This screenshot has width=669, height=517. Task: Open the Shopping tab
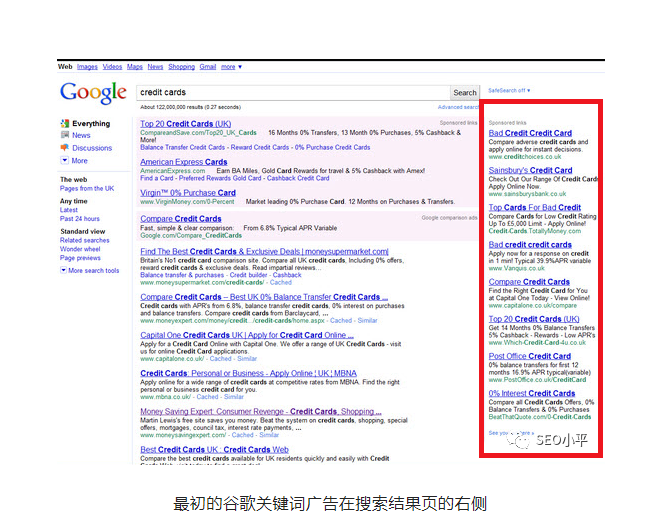[x=181, y=67]
